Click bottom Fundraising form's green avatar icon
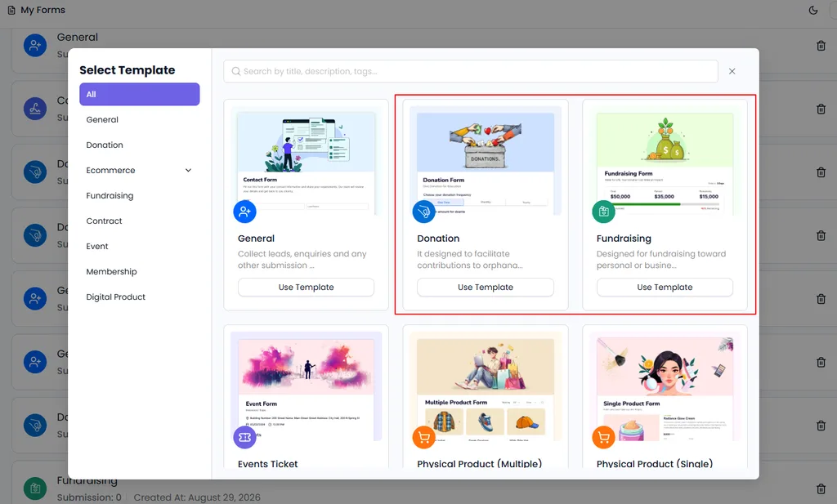 [35, 488]
